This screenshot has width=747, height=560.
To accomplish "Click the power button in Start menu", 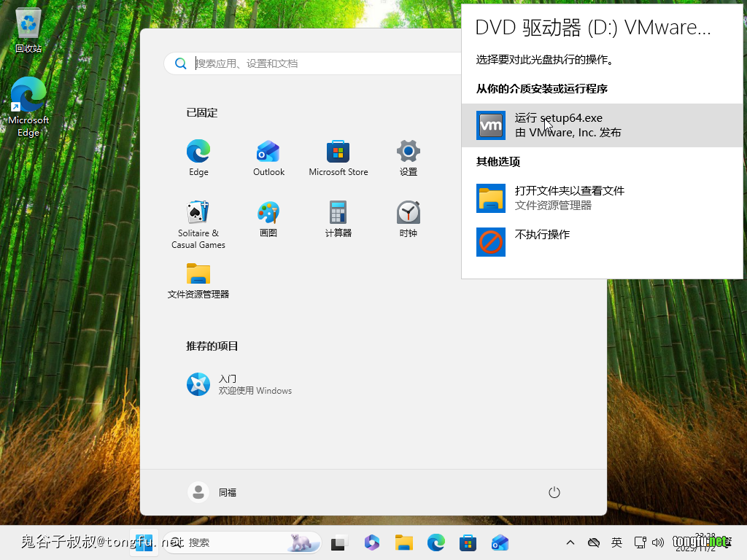I will pos(554,492).
